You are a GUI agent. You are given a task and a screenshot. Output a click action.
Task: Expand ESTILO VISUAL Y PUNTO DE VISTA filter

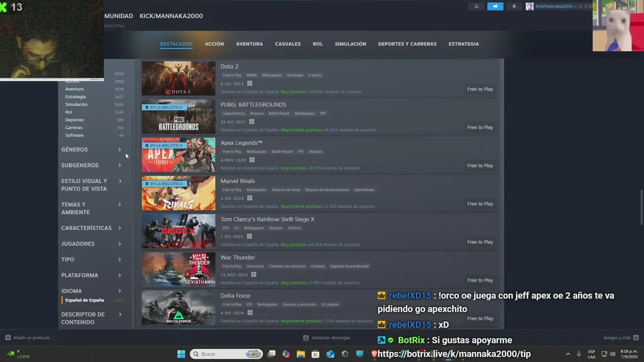pyautogui.click(x=91, y=185)
